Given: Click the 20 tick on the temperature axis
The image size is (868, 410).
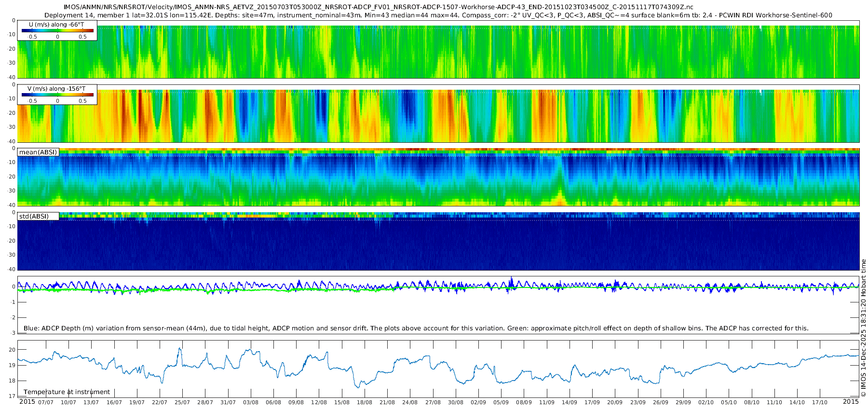Looking at the screenshot, I should pyautogui.click(x=12, y=350).
